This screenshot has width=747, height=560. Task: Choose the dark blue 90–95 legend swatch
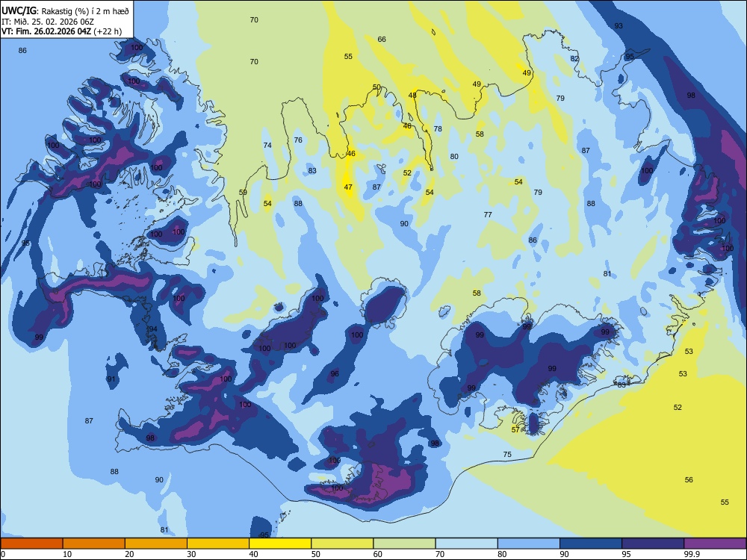(591, 544)
